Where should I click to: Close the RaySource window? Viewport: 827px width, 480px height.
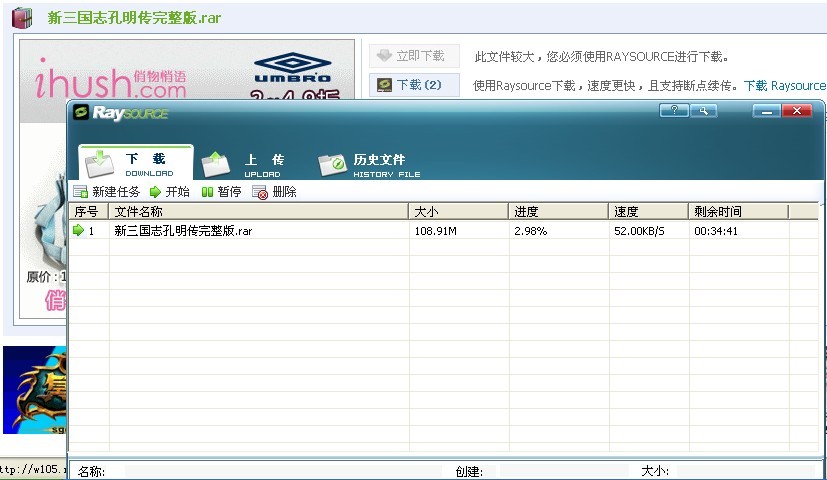797,111
